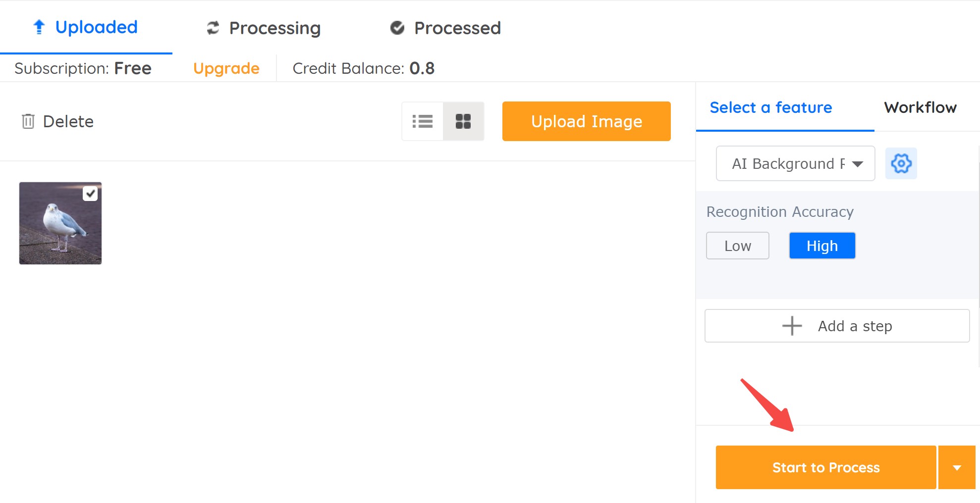Viewport: 980px width, 503px height.
Task: Switch to list view layout
Action: (x=423, y=121)
